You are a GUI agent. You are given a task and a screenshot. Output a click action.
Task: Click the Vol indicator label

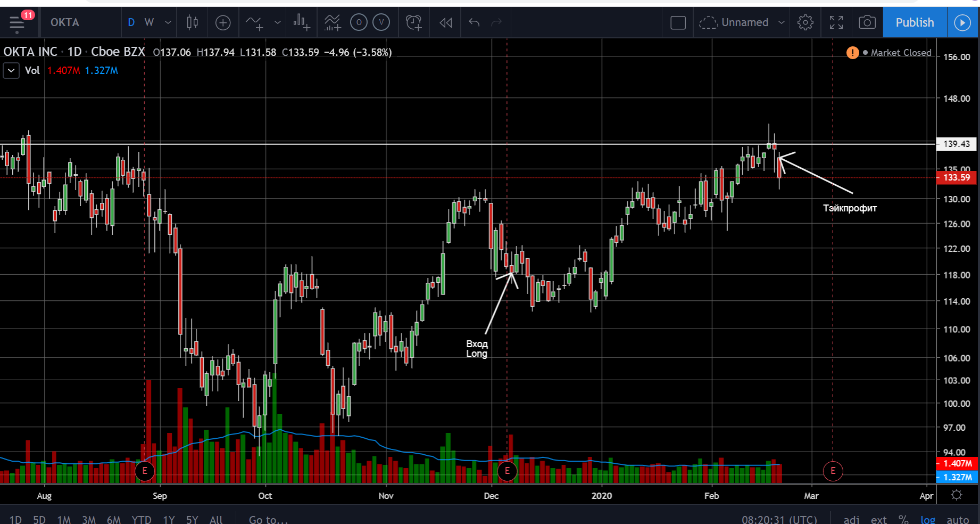(32, 70)
